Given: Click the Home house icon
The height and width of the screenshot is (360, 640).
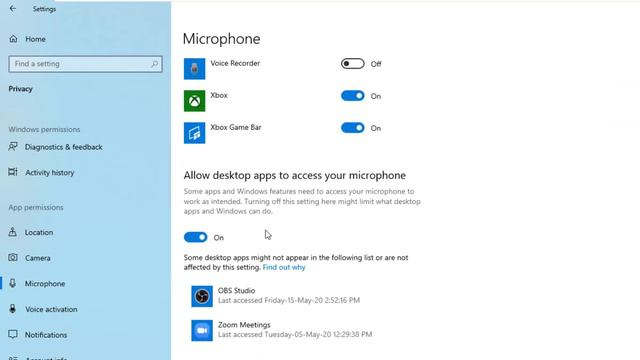Looking at the screenshot, I should point(13,39).
